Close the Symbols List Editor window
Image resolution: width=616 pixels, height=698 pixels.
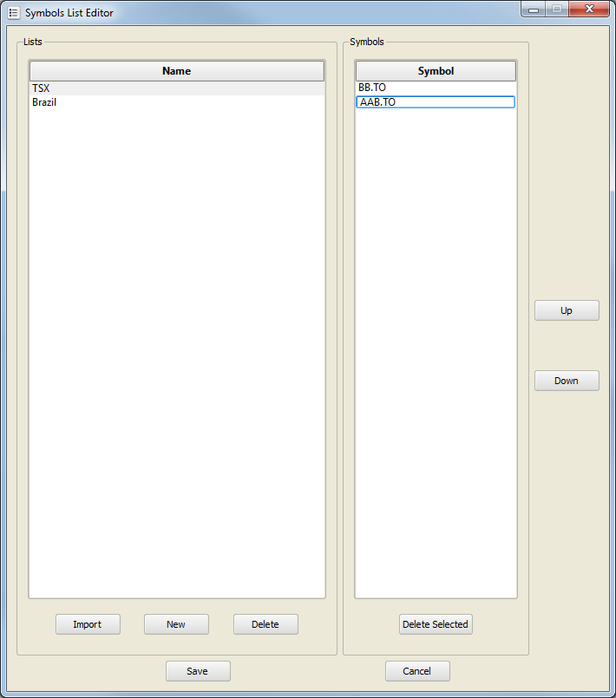(x=590, y=10)
